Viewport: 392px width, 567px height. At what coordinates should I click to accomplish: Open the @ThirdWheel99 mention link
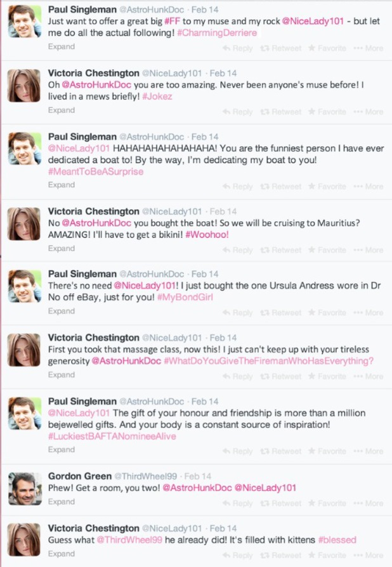[x=129, y=540]
